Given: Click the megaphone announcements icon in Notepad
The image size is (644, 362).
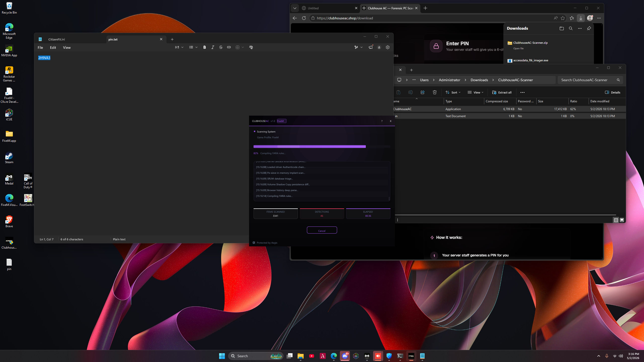Looking at the screenshot, I should (x=371, y=47).
